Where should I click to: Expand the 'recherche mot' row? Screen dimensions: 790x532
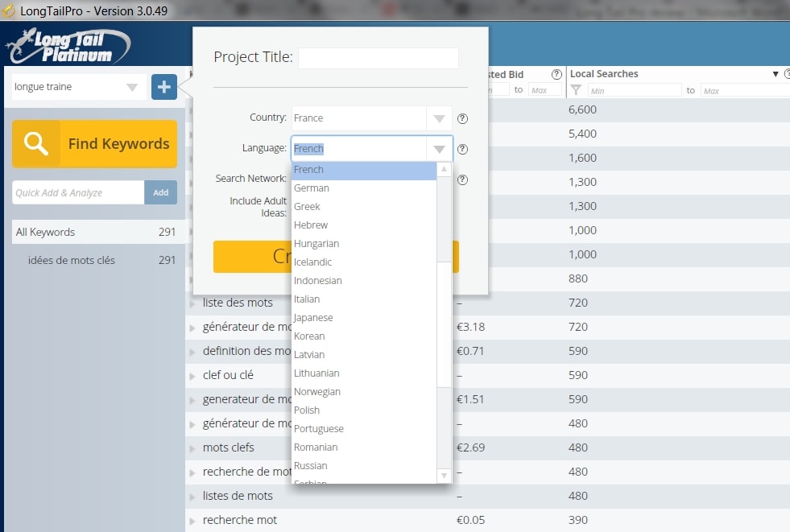pos(192,521)
